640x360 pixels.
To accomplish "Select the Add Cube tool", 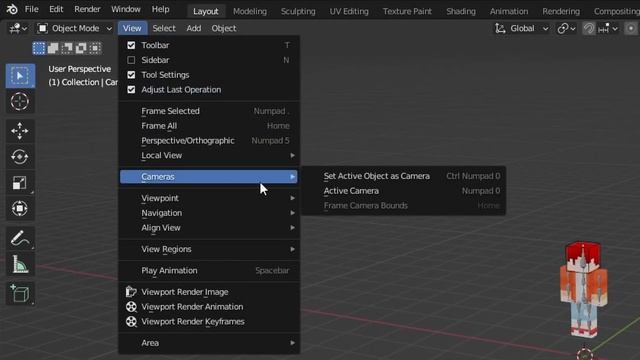I will point(20,293).
